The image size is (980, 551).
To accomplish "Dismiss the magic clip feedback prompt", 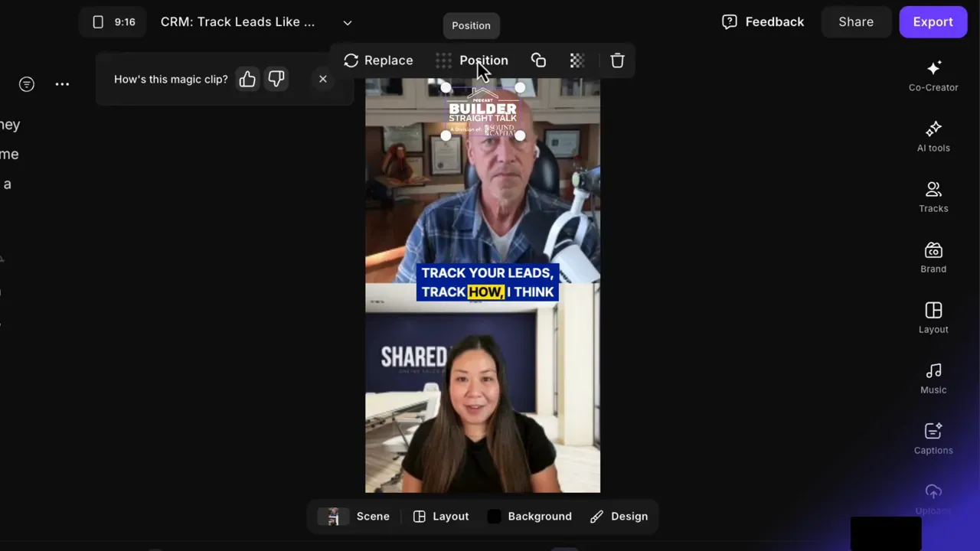I will coord(322,79).
